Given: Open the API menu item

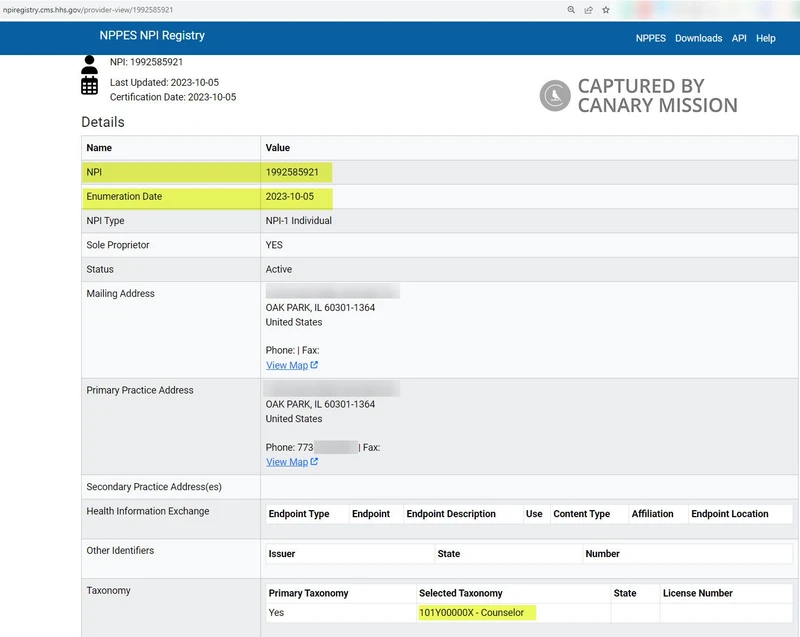Looking at the screenshot, I should 739,38.
